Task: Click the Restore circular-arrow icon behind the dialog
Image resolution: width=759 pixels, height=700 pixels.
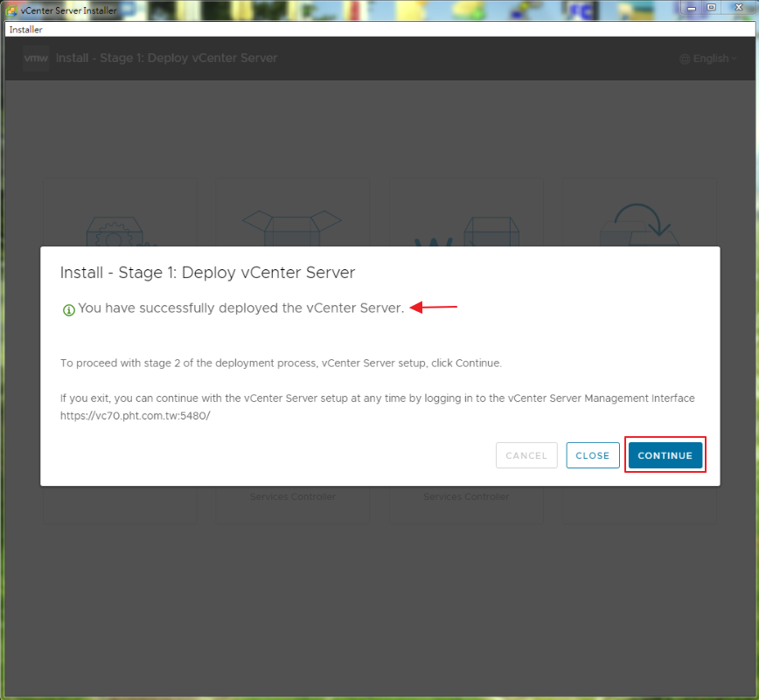Action: [x=640, y=225]
